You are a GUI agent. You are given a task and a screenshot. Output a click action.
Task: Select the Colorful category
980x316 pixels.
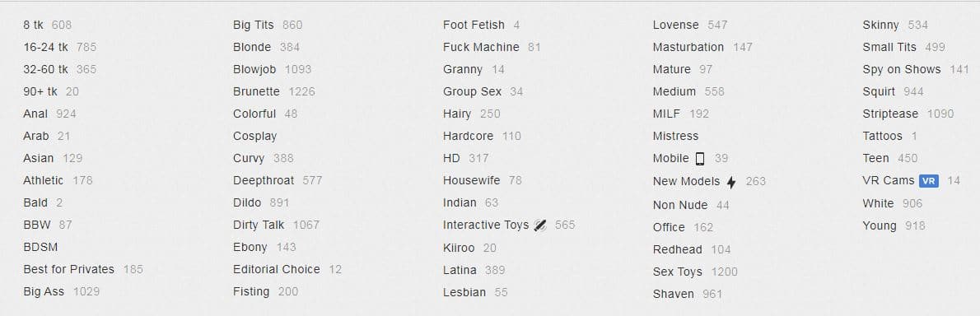pyautogui.click(x=254, y=114)
